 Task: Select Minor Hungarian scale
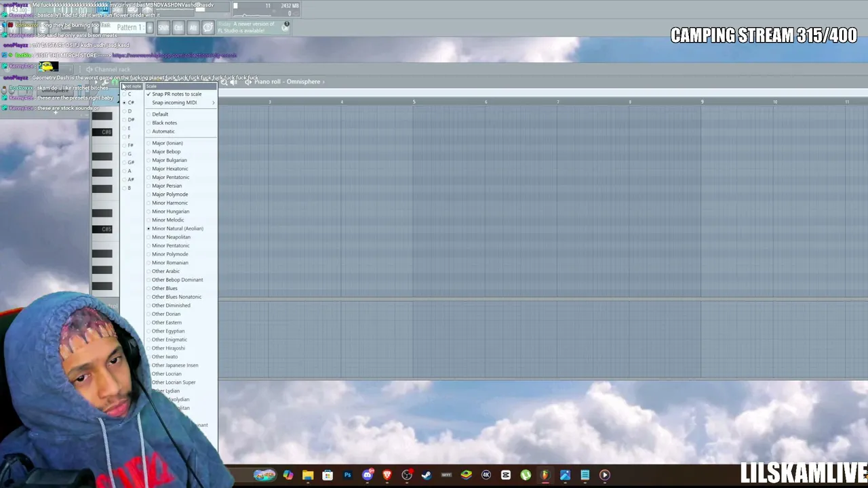(181, 211)
